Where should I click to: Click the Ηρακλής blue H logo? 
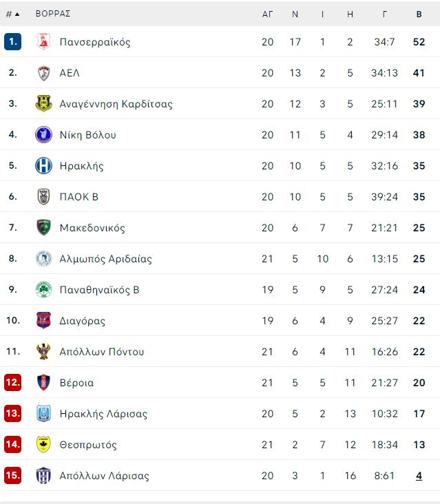tap(43, 165)
